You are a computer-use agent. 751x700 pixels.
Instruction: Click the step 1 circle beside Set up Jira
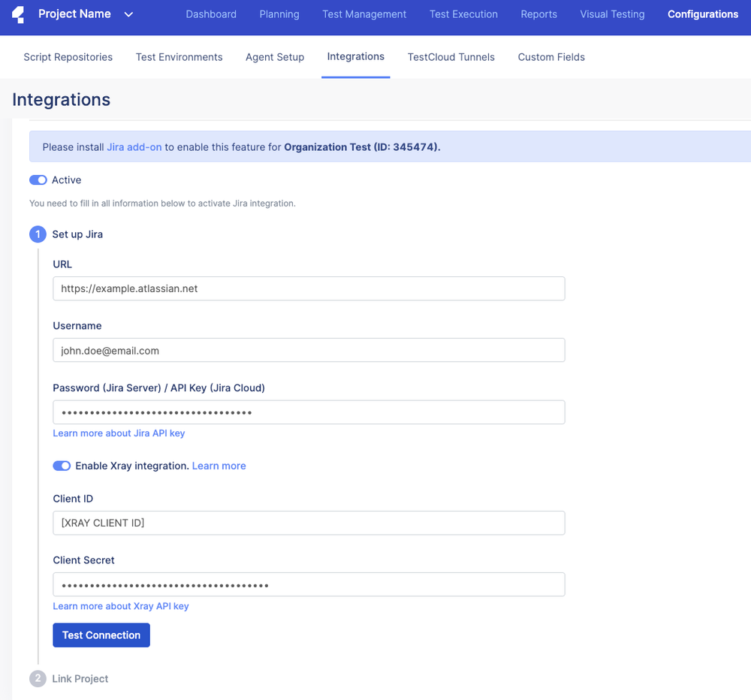click(38, 234)
